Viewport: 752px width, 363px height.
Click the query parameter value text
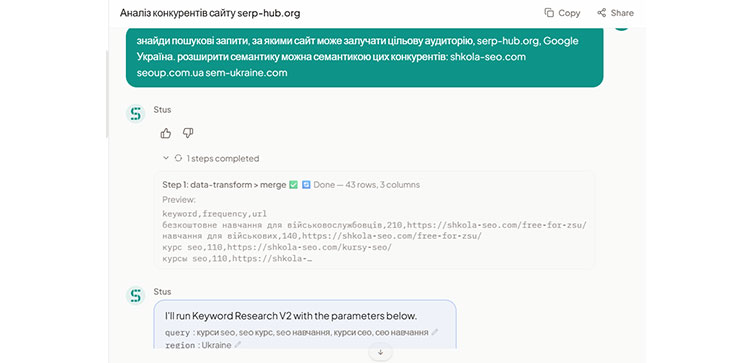click(313, 332)
